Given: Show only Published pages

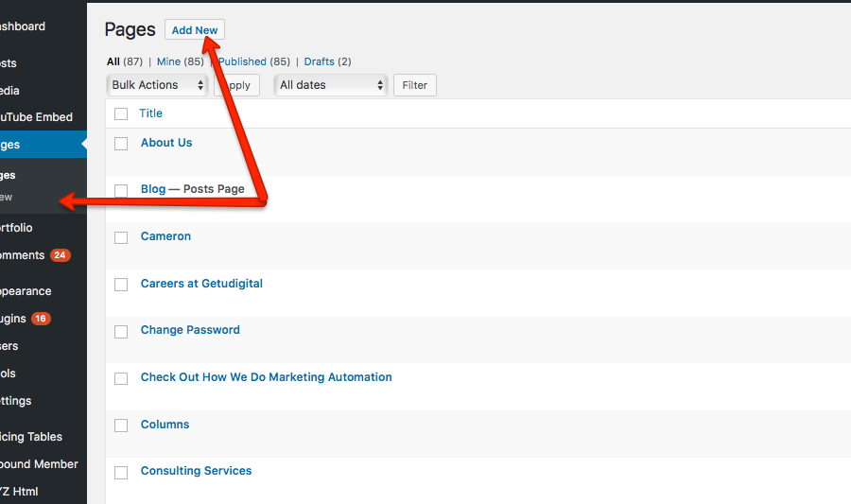Looking at the screenshot, I should point(243,61).
